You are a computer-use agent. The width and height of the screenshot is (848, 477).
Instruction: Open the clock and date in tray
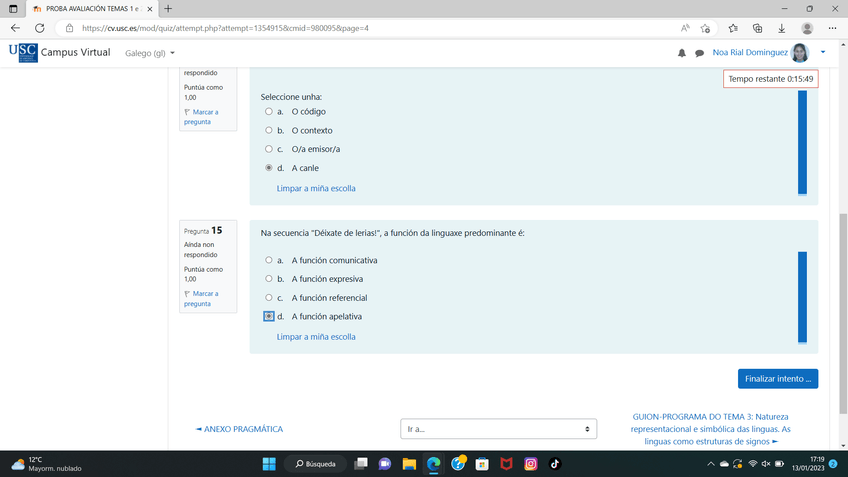point(808,463)
